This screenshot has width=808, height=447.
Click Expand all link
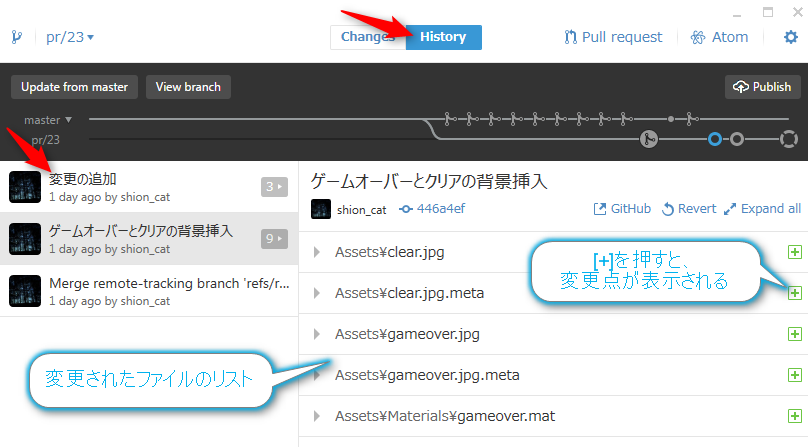point(762,209)
